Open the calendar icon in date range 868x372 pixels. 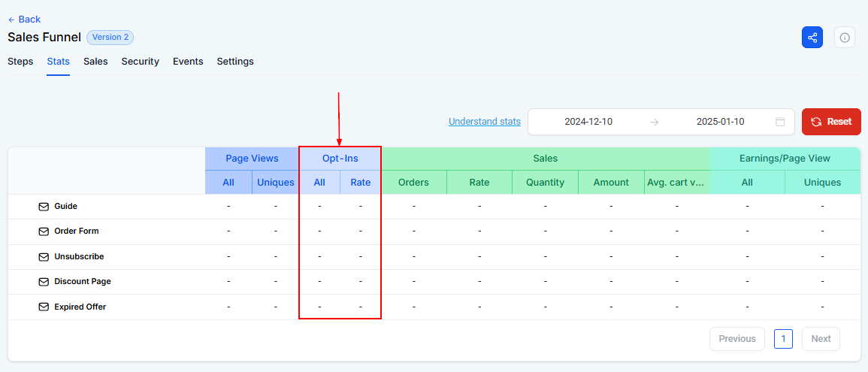pyautogui.click(x=780, y=122)
